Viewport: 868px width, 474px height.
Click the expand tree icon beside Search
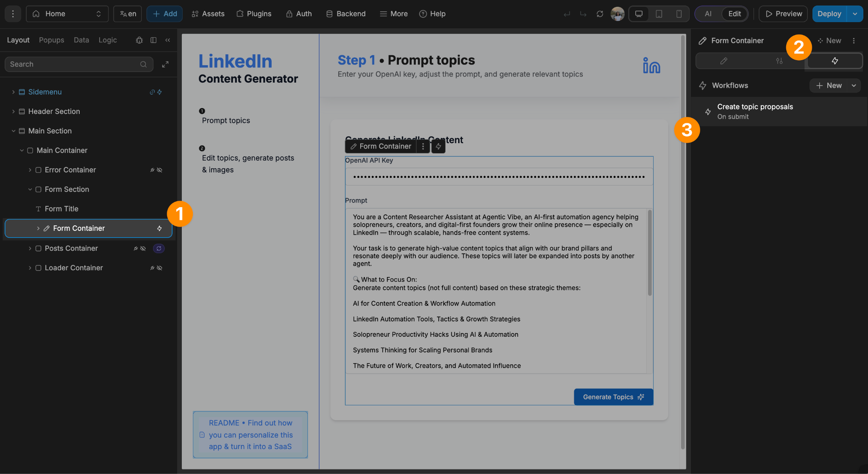(165, 64)
